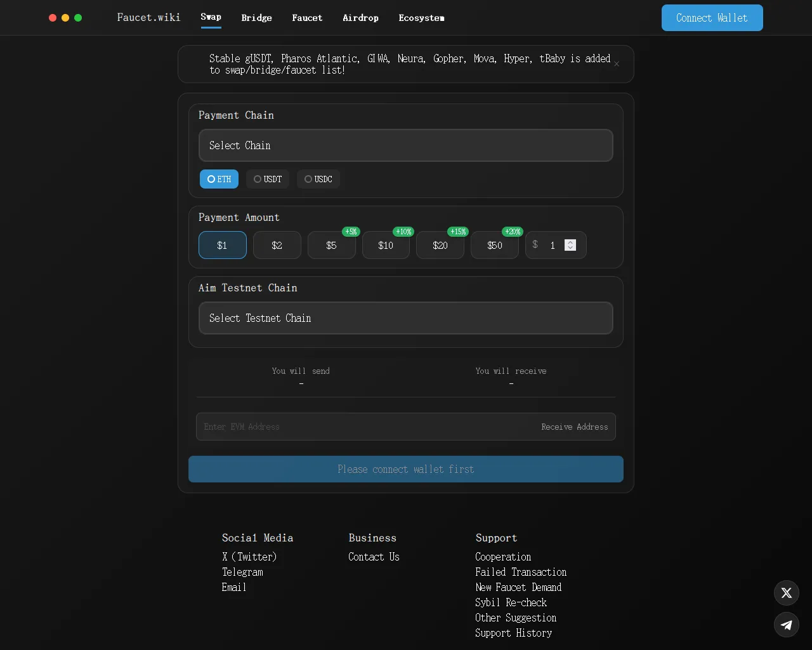Viewport: 812px width, 650px height.
Task: Choose the $50 payment amount
Action: click(494, 246)
